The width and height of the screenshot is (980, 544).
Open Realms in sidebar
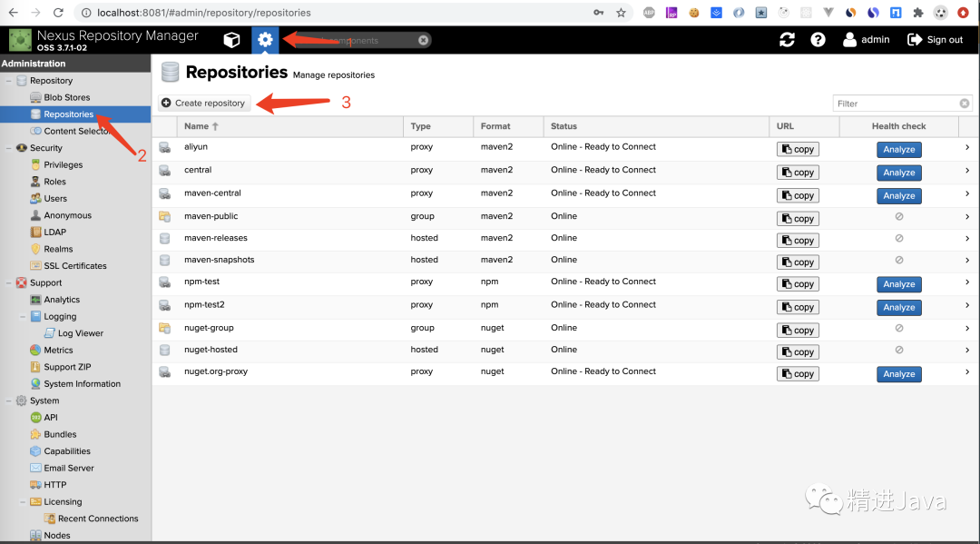pos(57,249)
